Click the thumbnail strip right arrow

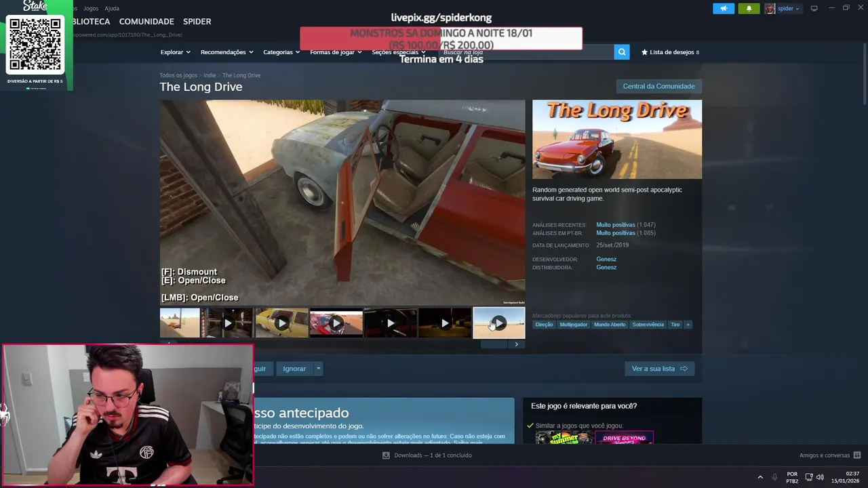point(517,344)
